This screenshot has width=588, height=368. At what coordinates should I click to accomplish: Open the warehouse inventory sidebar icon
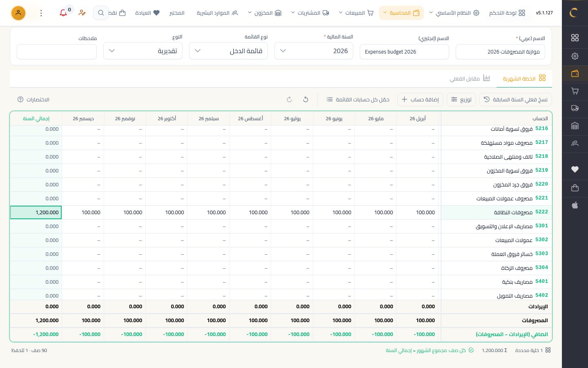tap(575, 126)
